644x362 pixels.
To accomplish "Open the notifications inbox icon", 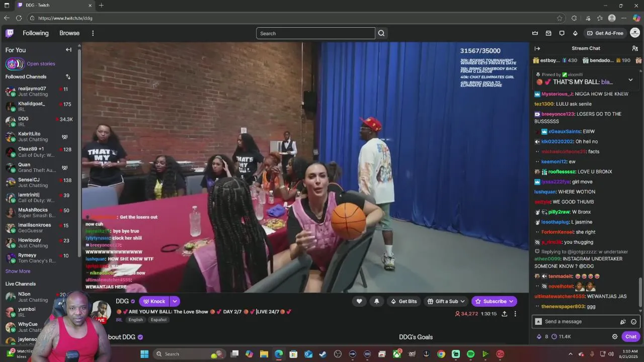I will (x=548, y=33).
